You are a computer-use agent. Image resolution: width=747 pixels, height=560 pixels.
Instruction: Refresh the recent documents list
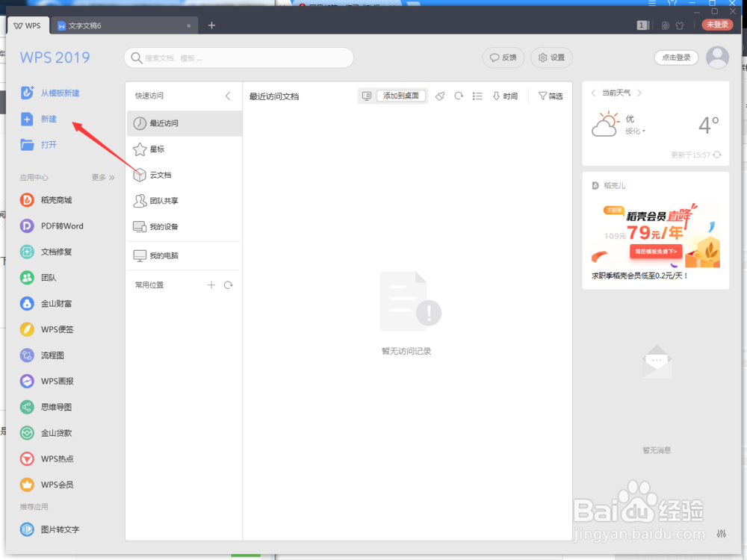(459, 96)
